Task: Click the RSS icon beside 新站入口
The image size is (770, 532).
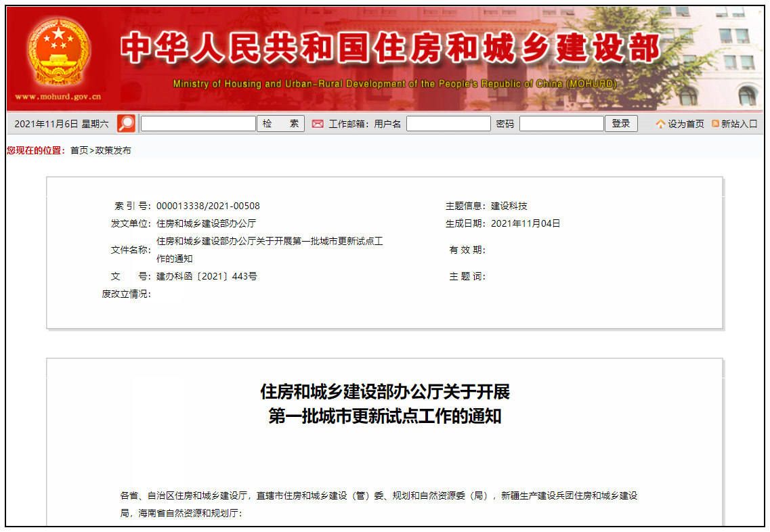Action: [x=716, y=124]
